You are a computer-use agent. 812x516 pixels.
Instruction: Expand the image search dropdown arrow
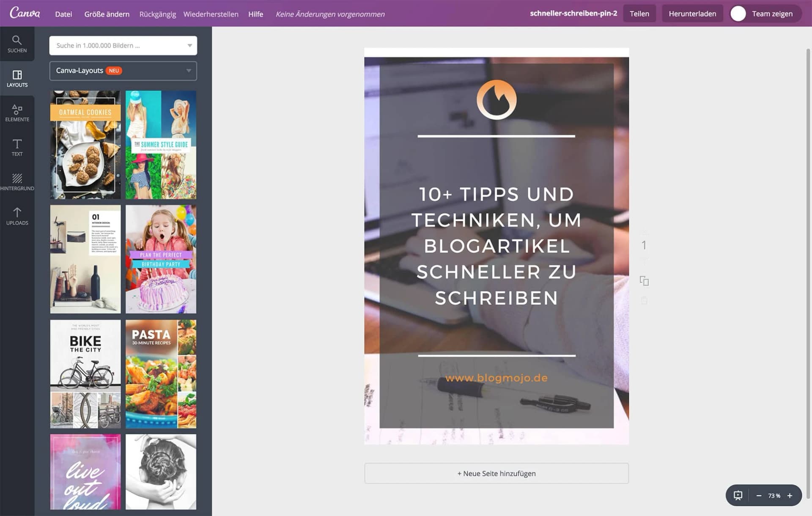pyautogui.click(x=189, y=45)
